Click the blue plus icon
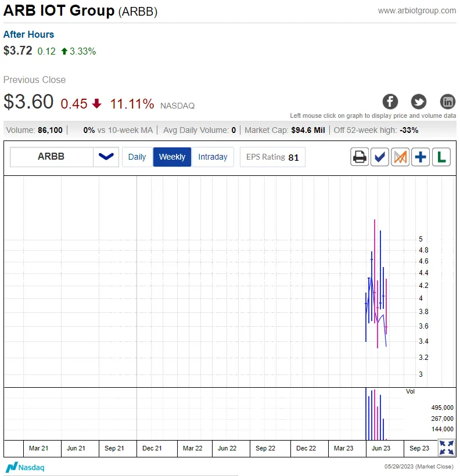460x476 pixels. point(421,157)
